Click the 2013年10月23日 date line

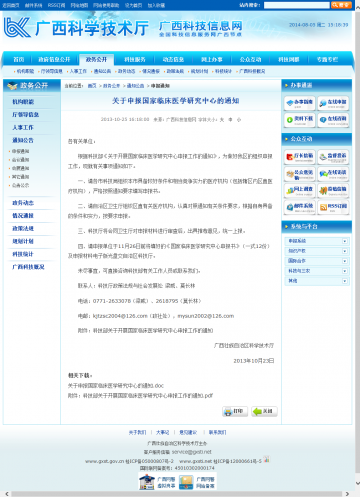point(254,361)
